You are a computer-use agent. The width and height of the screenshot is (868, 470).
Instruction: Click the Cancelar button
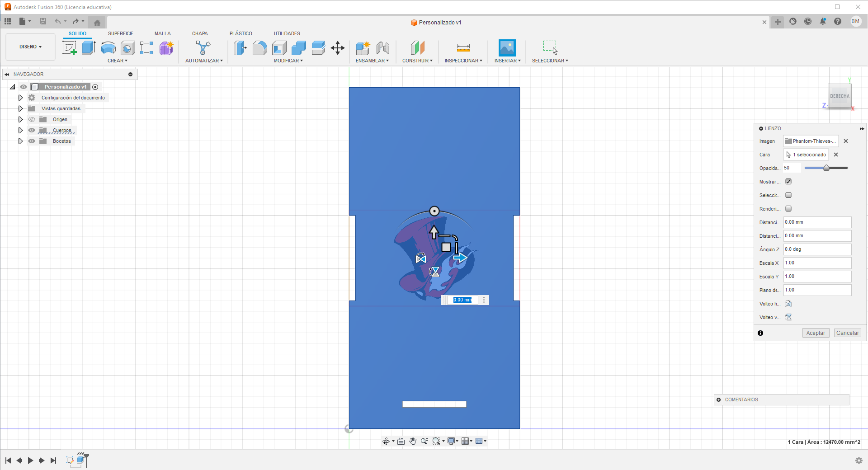tap(848, 333)
